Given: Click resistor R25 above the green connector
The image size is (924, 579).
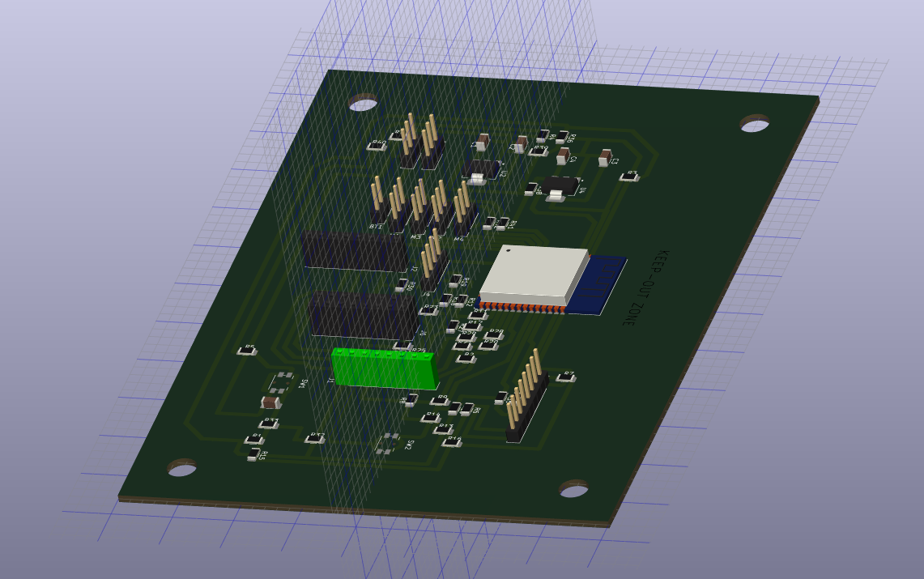Looking at the screenshot, I should pyautogui.click(x=403, y=346).
